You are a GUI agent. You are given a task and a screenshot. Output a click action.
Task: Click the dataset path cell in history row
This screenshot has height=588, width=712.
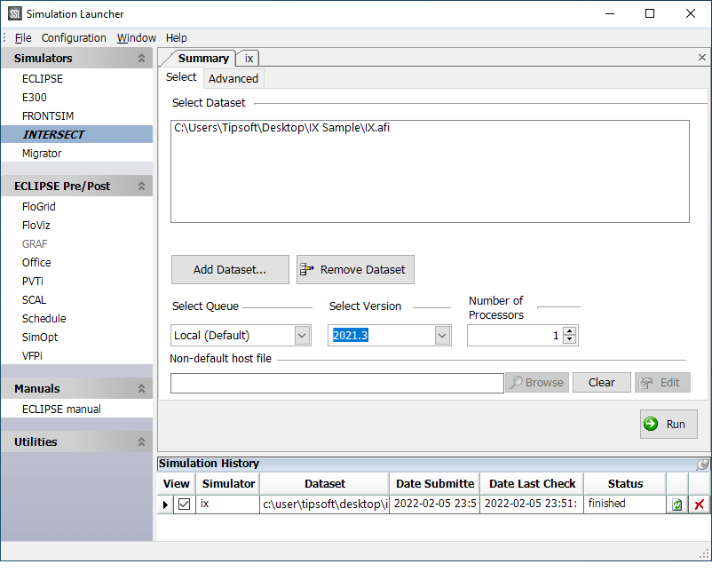coord(325,504)
